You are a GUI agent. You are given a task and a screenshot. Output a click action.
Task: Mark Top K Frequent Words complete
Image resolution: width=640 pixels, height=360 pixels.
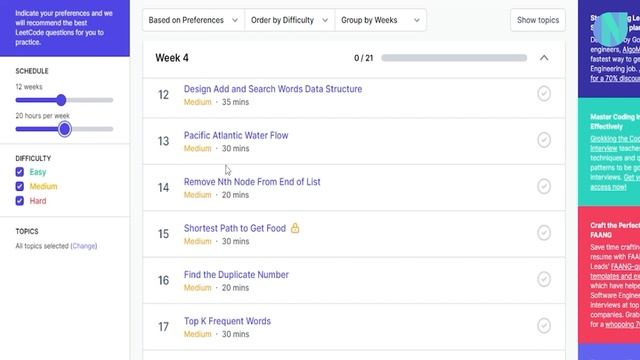[544, 326]
